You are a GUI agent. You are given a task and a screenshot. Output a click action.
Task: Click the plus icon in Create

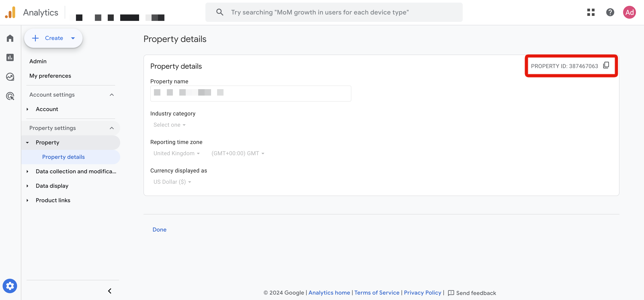(x=35, y=38)
